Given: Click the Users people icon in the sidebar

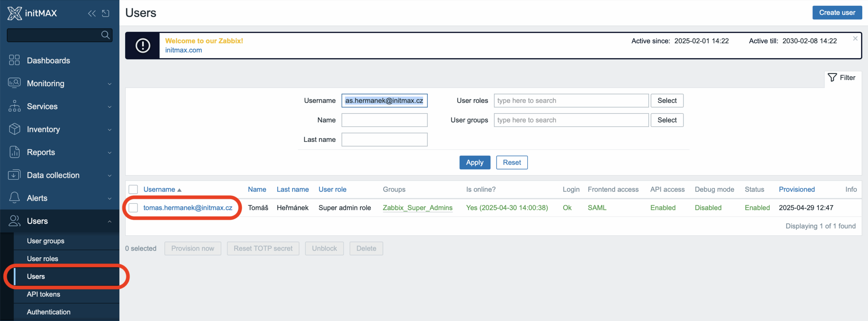Looking at the screenshot, I should (x=14, y=221).
